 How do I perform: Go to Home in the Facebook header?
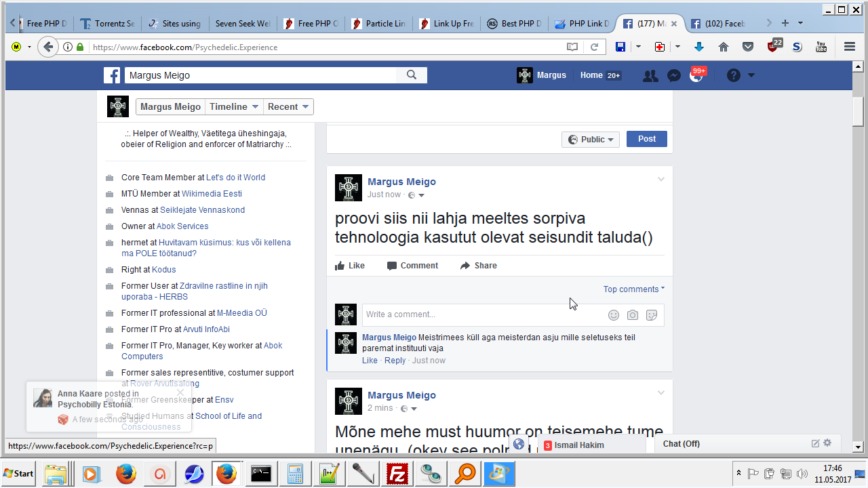point(591,75)
